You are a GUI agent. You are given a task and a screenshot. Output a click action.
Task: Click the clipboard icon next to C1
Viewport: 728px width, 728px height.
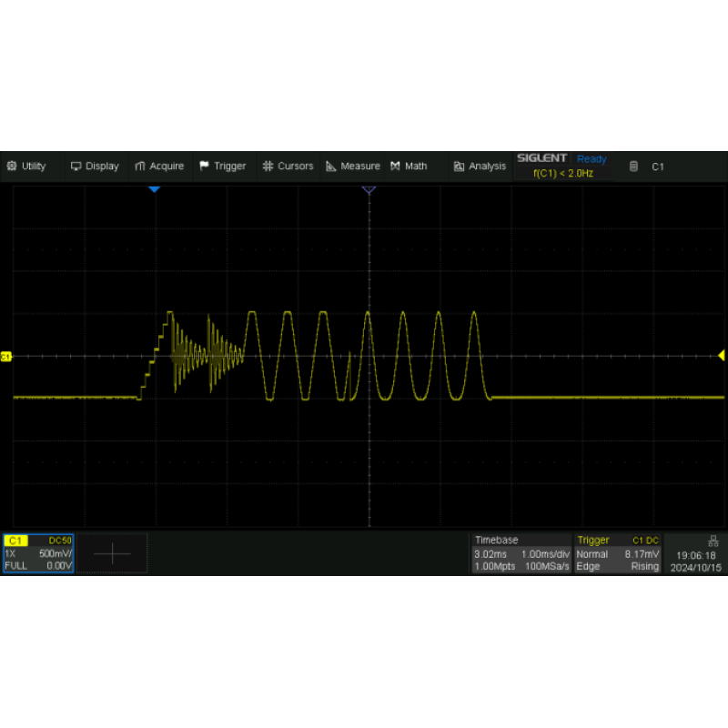(x=634, y=167)
